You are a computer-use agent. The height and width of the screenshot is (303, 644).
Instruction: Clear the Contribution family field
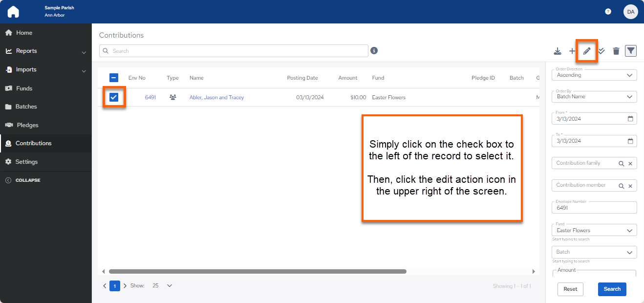coord(630,164)
